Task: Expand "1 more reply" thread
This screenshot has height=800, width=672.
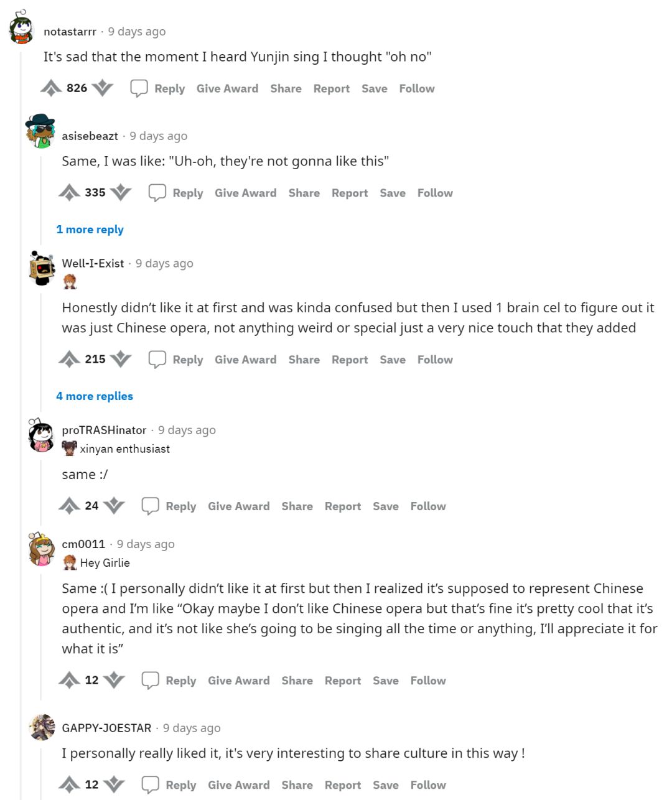Action: click(90, 230)
